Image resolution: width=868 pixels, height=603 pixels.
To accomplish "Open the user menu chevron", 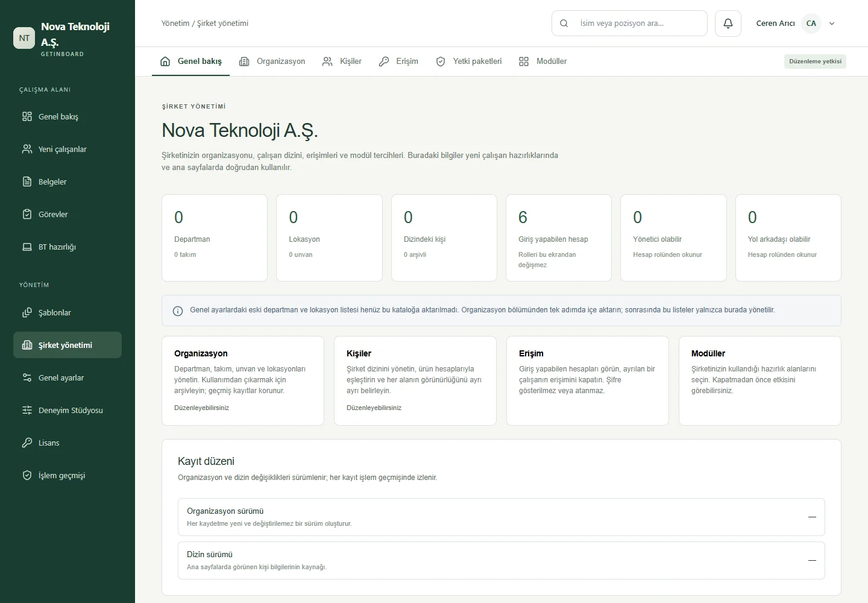I will 832,24.
